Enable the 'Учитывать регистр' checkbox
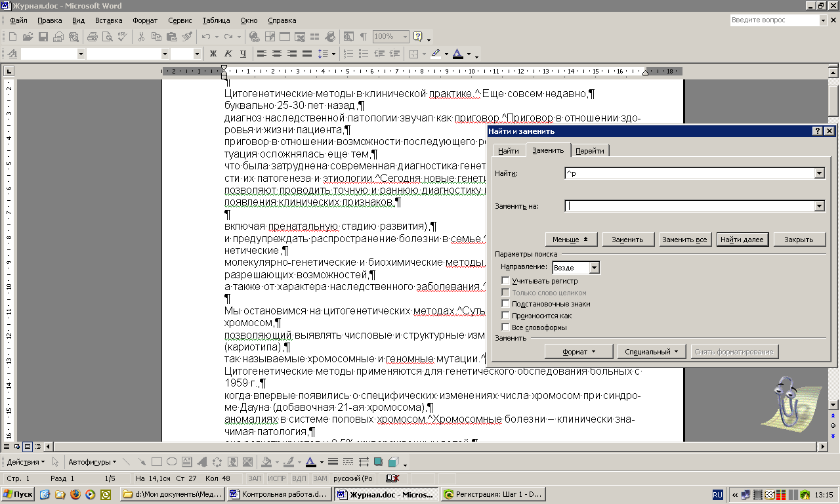Viewport: 840px width, 504px height. pos(505,281)
